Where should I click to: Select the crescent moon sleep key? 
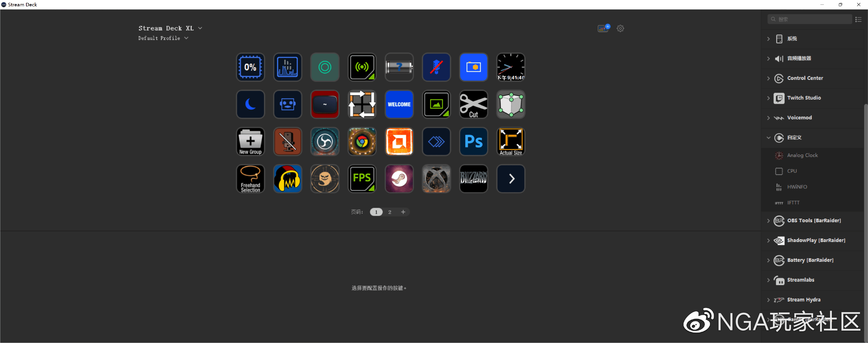click(250, 104)
